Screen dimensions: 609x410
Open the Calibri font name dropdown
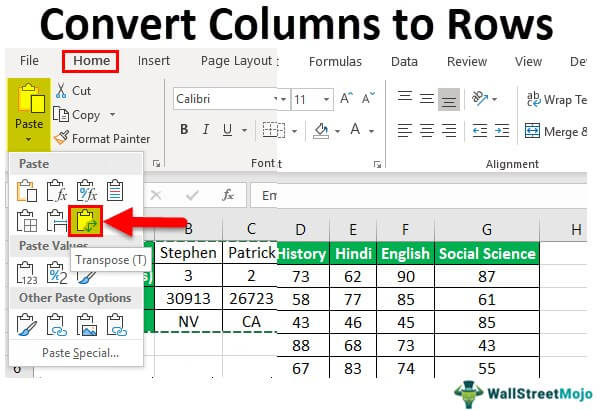coord(279,99)
